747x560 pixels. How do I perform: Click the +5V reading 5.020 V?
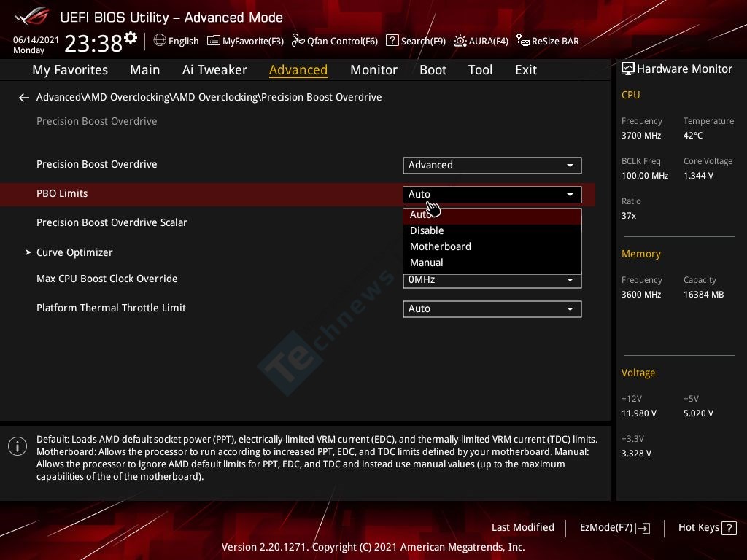[x=698, y=413]
